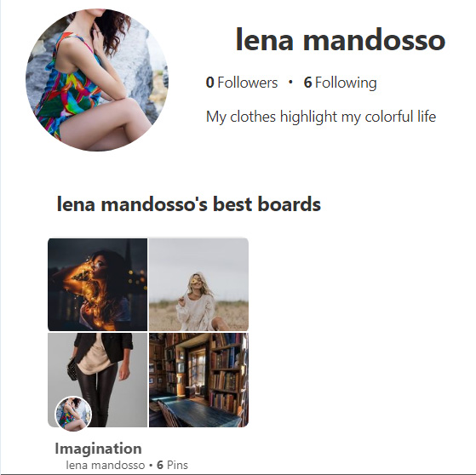The width and height of the screenshot is (476, 475).
Task: Click the dot separator between Followers and Following
Action: click(x=290, y=82)
